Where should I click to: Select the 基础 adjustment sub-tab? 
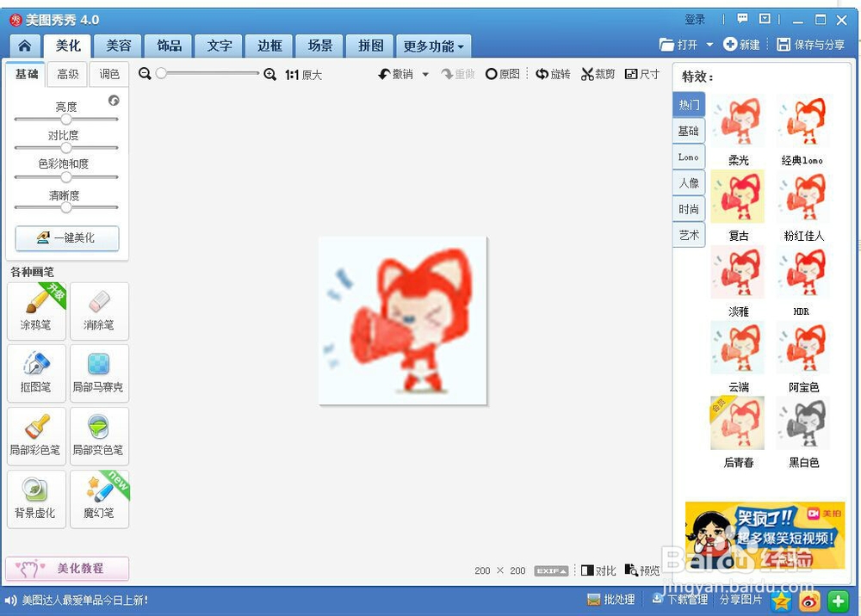pos(27,74)
